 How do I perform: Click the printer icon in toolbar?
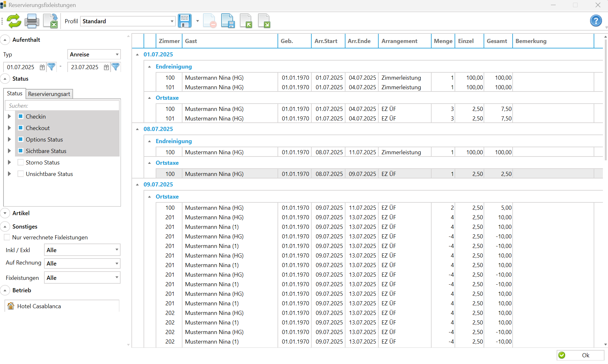click(x=32, y=21)
